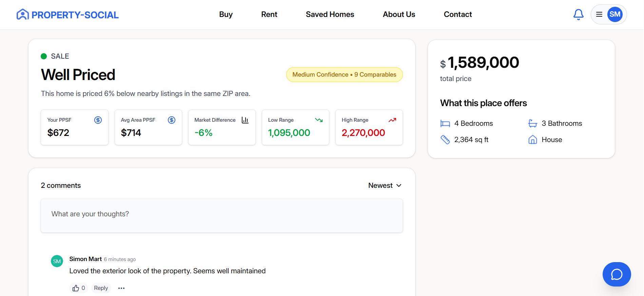Click the Market Difference bar chart icon
This screenshot has width=644, height=296.
pyautogui.click(x=245, y=120)
